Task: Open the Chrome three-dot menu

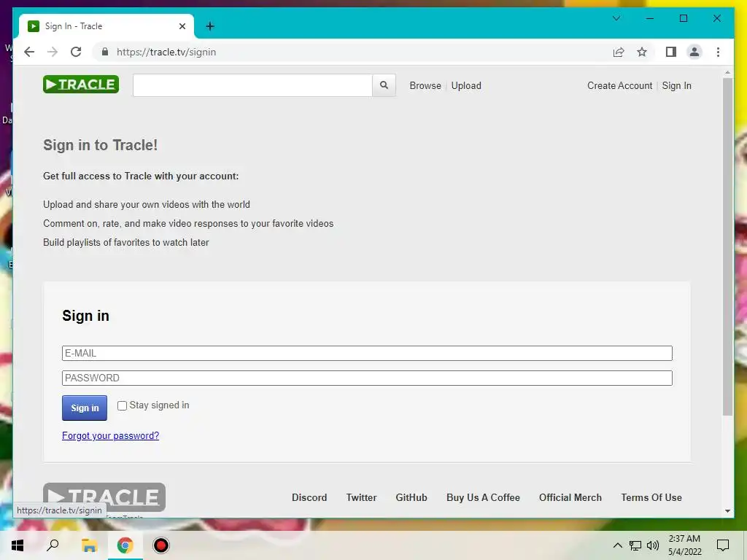Action: [x=718, y=52]
